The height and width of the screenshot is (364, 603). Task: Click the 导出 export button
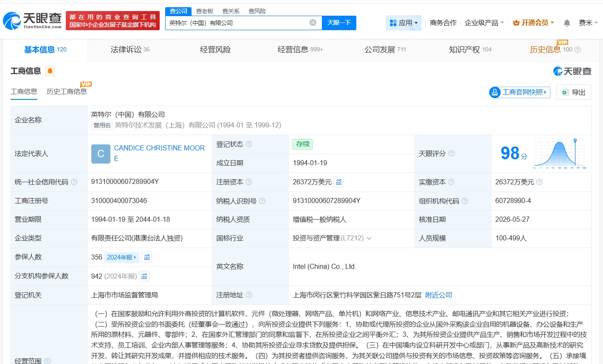point(574,92)
